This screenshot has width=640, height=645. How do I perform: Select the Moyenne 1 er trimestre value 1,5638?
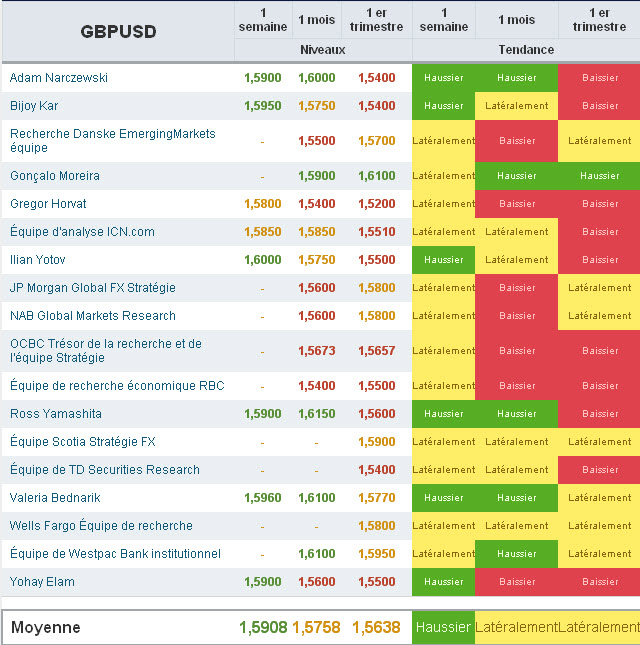coord(376,627)
